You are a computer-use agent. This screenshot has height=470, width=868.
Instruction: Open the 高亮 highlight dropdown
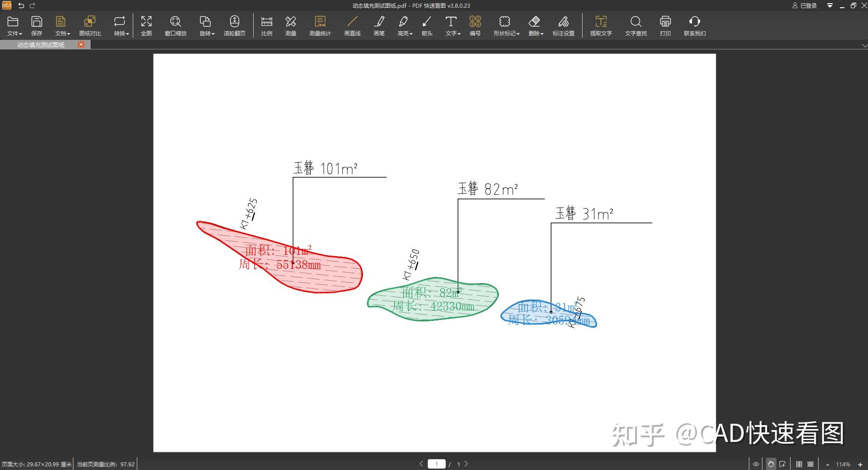click(404, 25)
